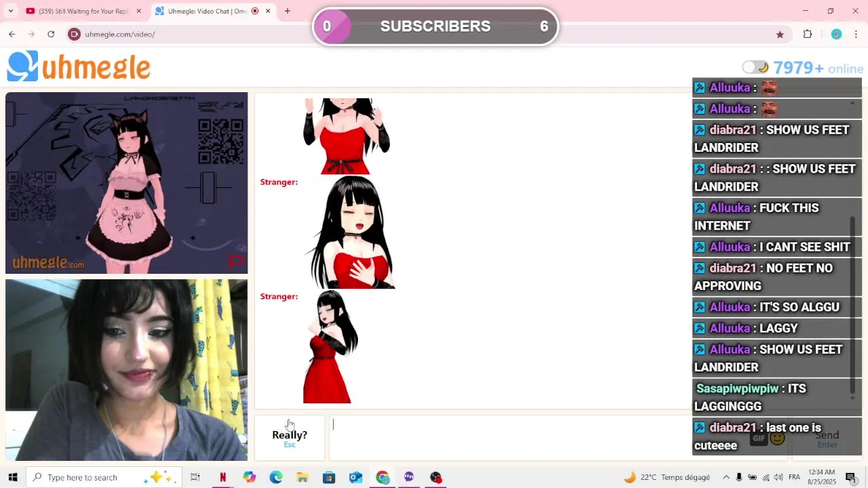Open the Windows notification center
Viewport: 868px width, 488px height.
[x=851, y=477]
